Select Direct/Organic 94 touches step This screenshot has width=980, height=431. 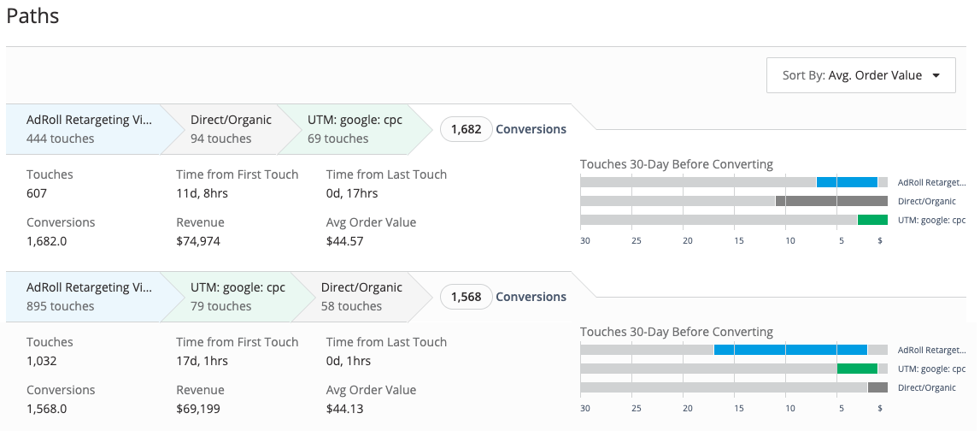click(226, 129)
